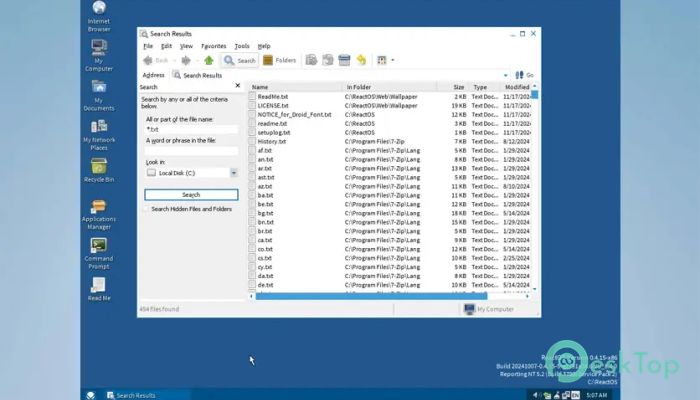Open the Favorites menu

click(x=213, y=46)
